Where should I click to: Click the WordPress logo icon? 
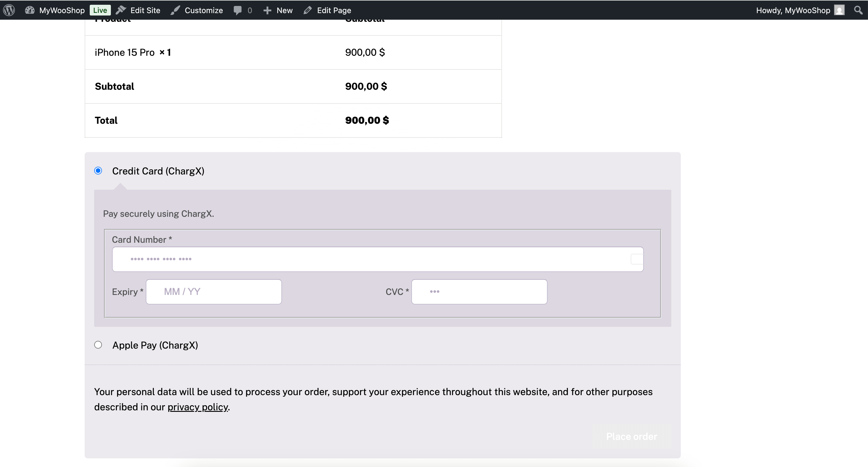9,10
